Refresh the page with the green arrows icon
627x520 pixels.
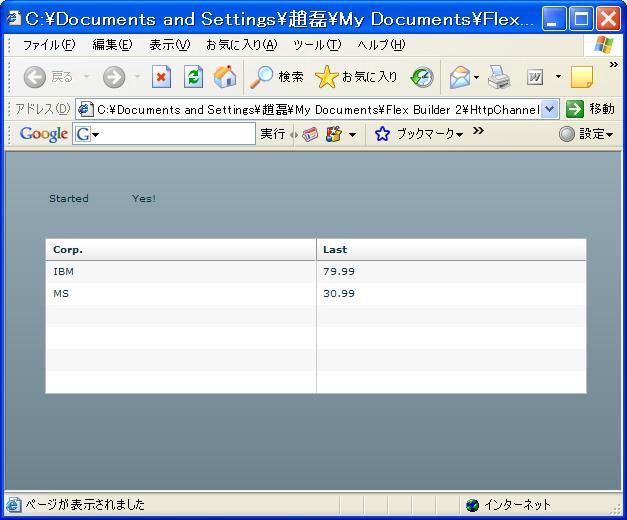[x=194, y=76]
